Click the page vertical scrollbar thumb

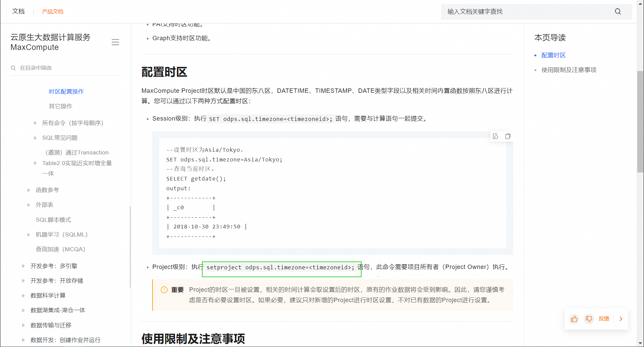tap(640, 122)
